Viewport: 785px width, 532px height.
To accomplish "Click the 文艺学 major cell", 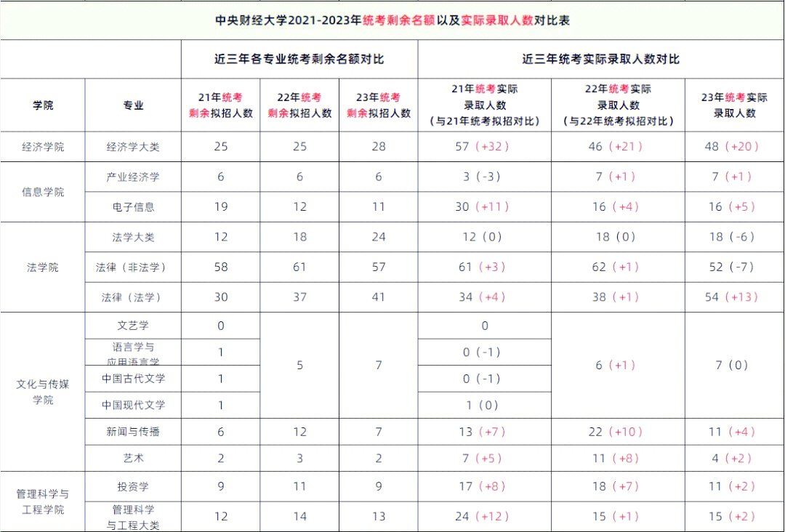I will (133, 326).
